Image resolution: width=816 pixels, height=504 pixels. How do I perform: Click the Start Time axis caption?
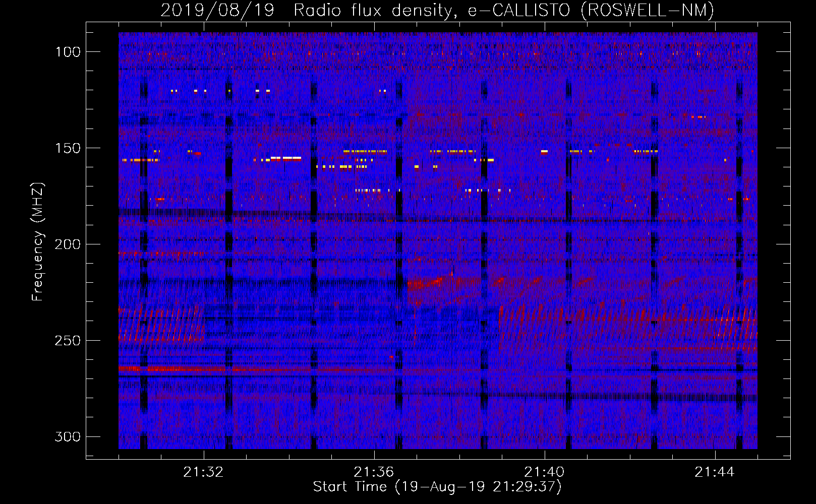437,487
